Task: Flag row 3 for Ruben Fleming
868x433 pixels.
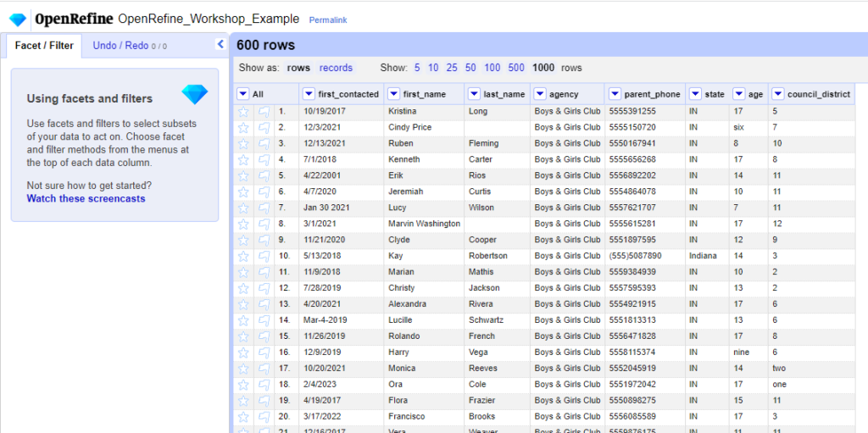Action: coord(264,143)
